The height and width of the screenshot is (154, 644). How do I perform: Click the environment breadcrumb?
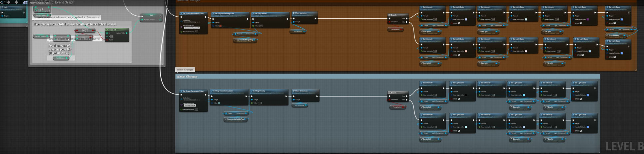tap(40, 2)
